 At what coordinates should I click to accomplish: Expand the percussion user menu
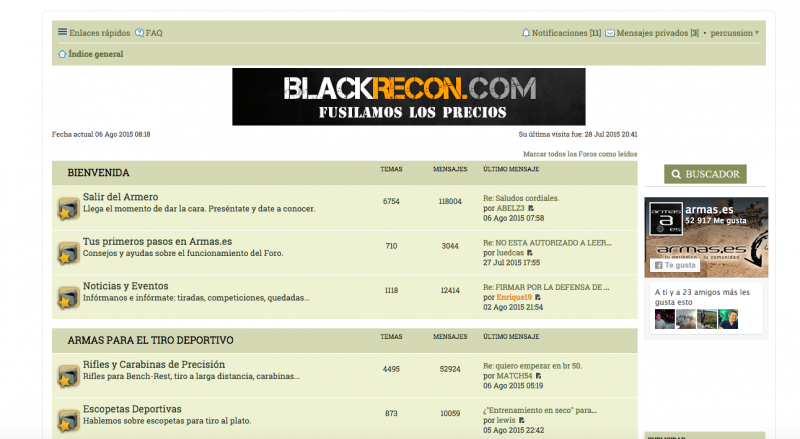pos(735,33)
